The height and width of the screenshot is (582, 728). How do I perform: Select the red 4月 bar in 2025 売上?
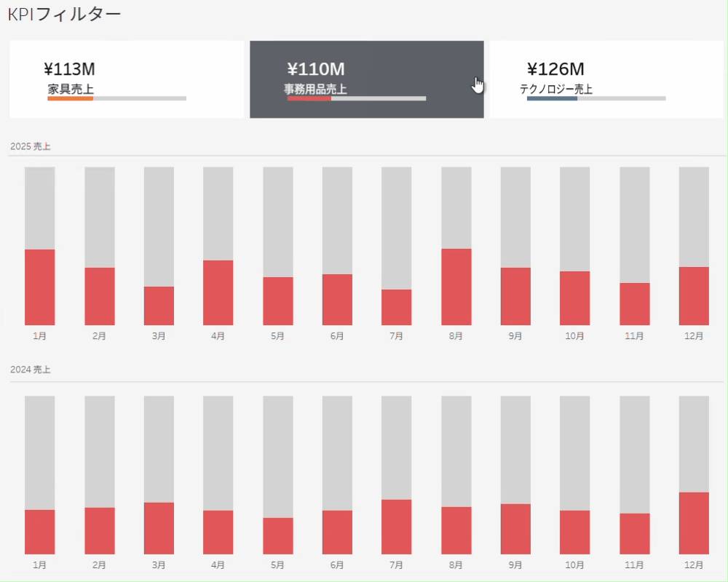[218, 292]
